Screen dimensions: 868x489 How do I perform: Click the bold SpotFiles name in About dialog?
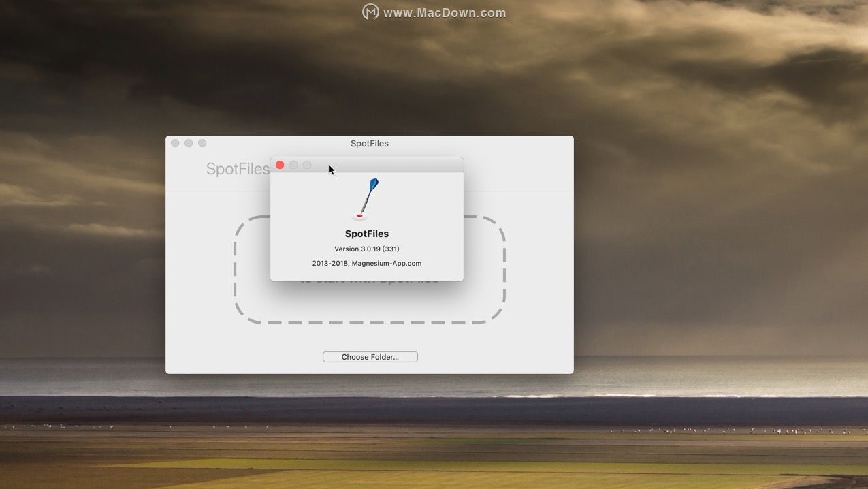click(367, 234)
